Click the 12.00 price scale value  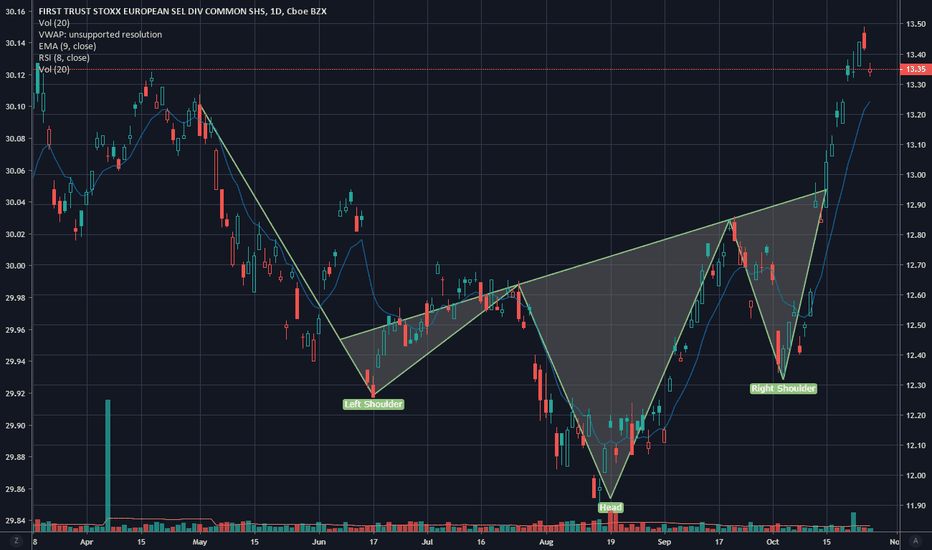[915, 476]
